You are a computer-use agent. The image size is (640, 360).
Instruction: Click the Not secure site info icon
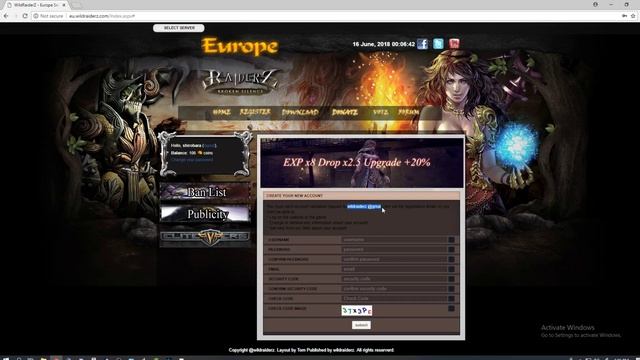[x=36, y=16]
